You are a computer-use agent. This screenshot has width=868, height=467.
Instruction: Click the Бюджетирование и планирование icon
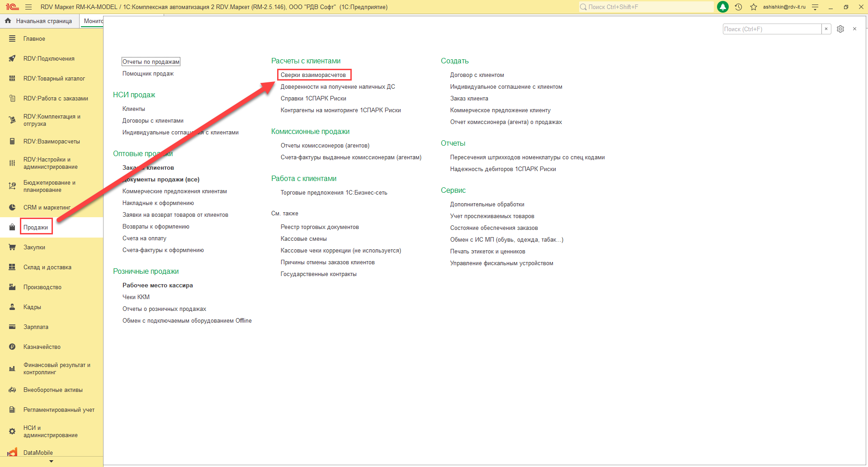pos(12,186)
